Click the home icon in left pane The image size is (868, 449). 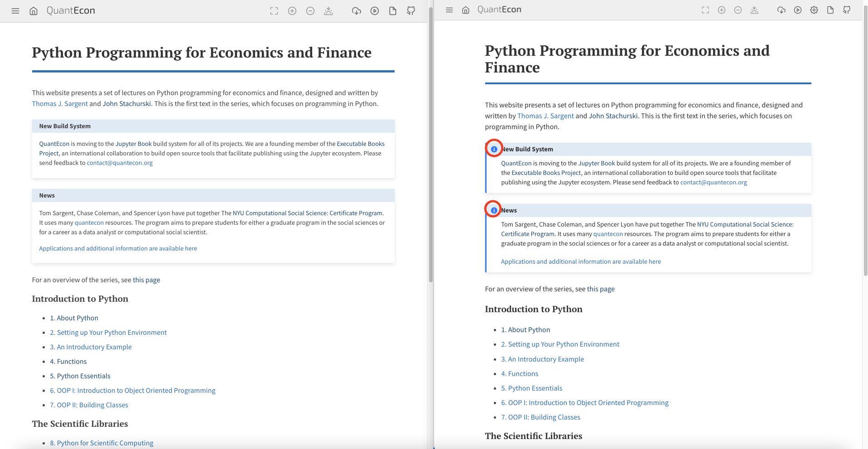coord(34,11)
